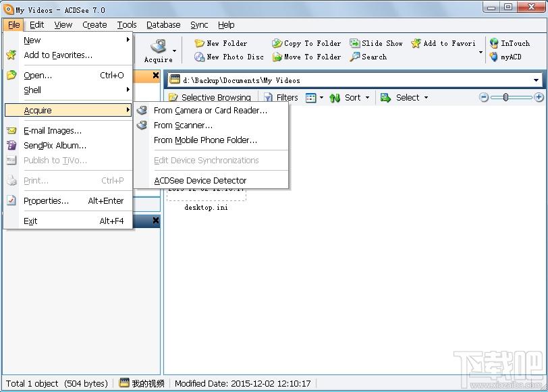Click the File menu
548x392 pixels.
pyautogui.click(x=13, y=25)
